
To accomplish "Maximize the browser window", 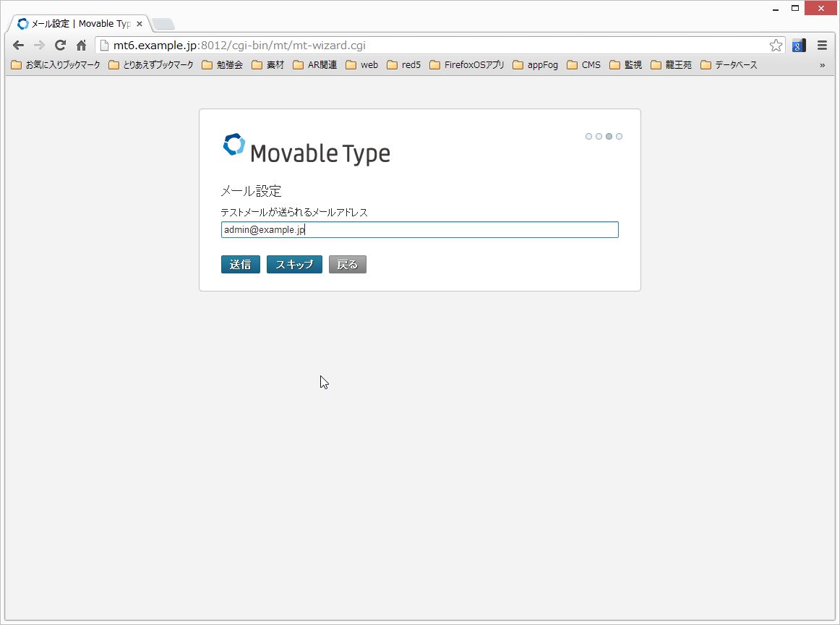I will (795, 9).
